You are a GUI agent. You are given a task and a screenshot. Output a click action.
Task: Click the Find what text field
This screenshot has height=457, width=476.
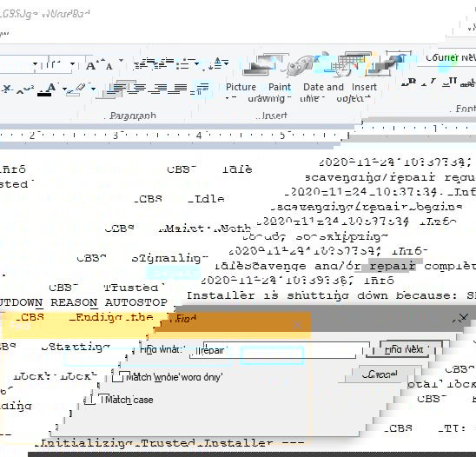click(280, 350)
